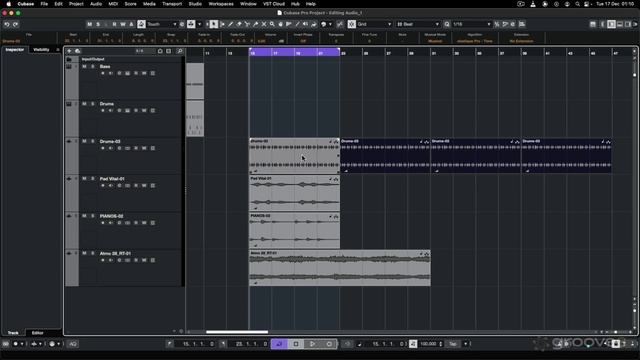Switch to the Inspector tab
640x360 pixels.
15,50
